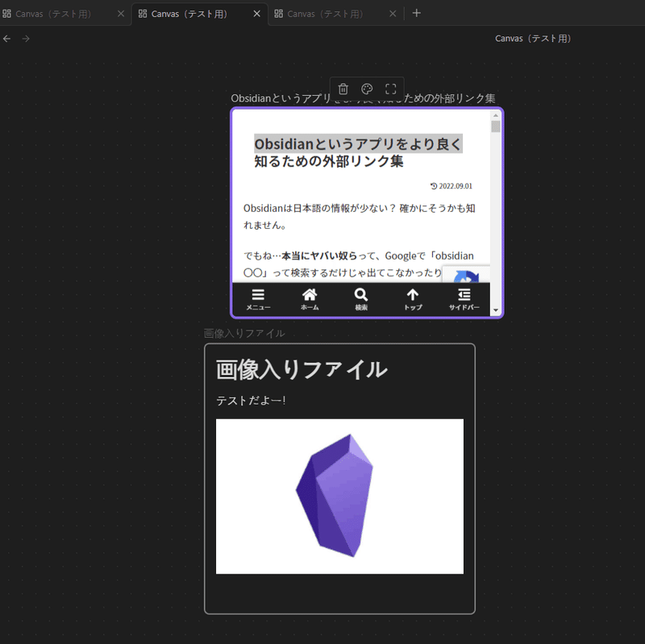
Task: Click the 画像入りファイル heading inside the note card
Action: coord(302,369)
